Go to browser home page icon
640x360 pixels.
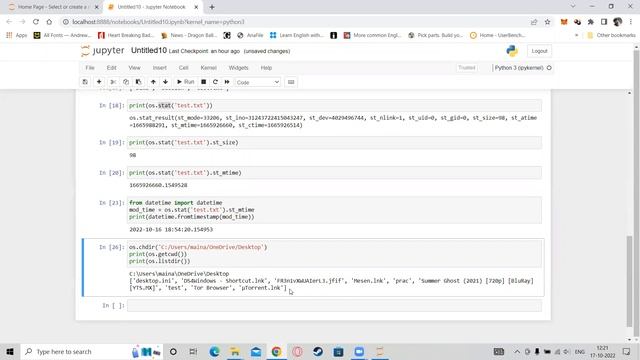click(49, 22)
